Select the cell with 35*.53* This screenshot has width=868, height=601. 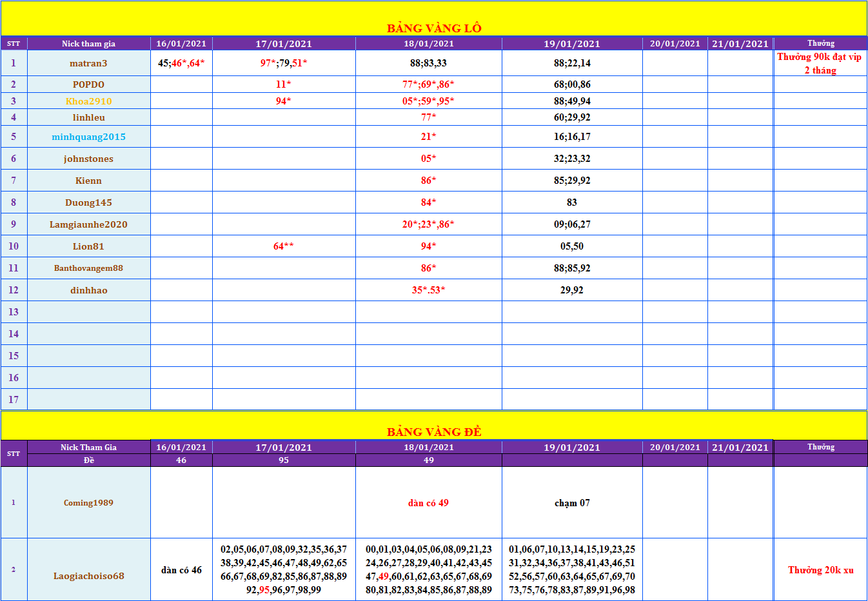[428, 290]
